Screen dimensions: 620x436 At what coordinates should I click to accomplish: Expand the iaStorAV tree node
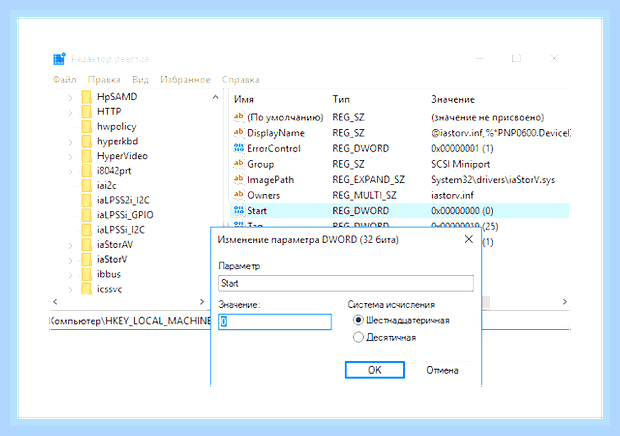pos(70,245)
